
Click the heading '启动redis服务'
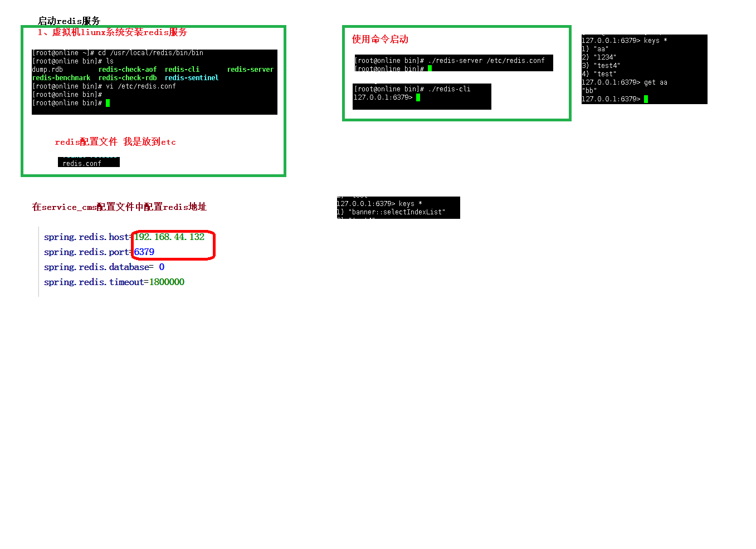pyautogui.click(x=69, y=21)
